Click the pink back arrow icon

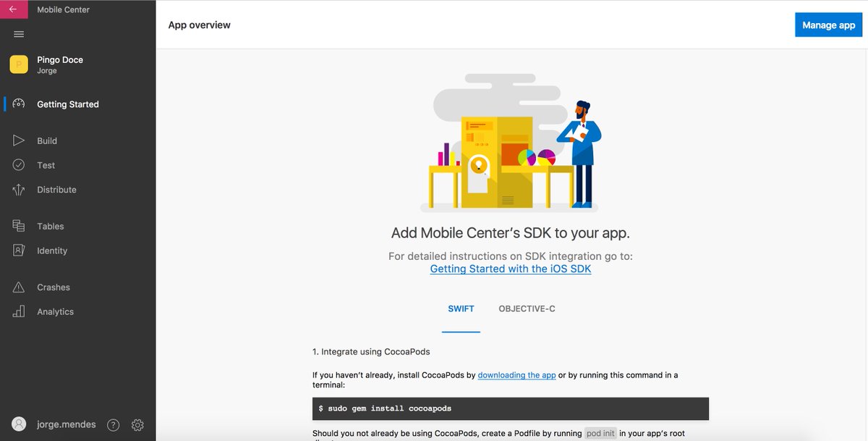14,10
